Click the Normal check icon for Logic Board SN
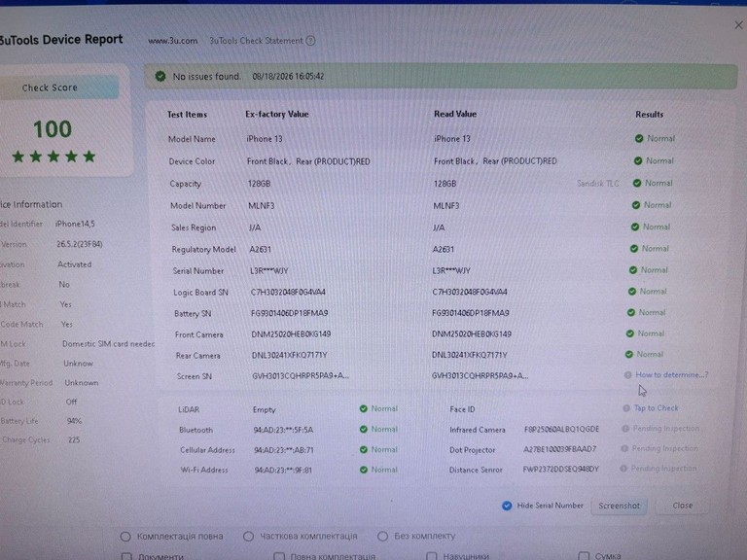This screenshot has height=560, width=747. [632, 292]
